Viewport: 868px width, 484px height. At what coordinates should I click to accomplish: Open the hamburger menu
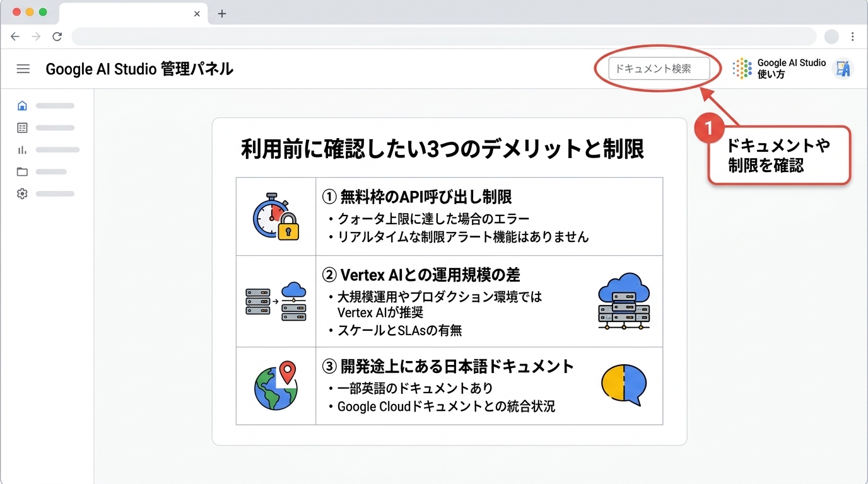click(x=23, y=69)
